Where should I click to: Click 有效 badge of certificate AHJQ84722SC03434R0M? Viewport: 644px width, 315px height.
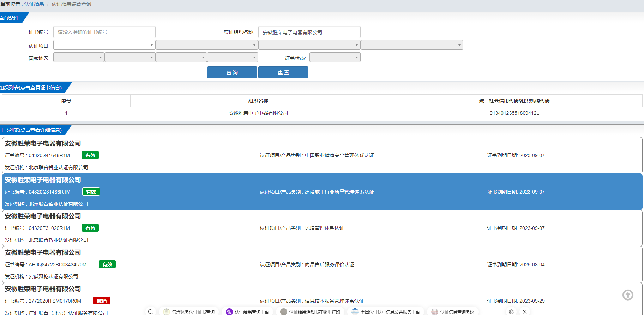click(x=107, y=265)
